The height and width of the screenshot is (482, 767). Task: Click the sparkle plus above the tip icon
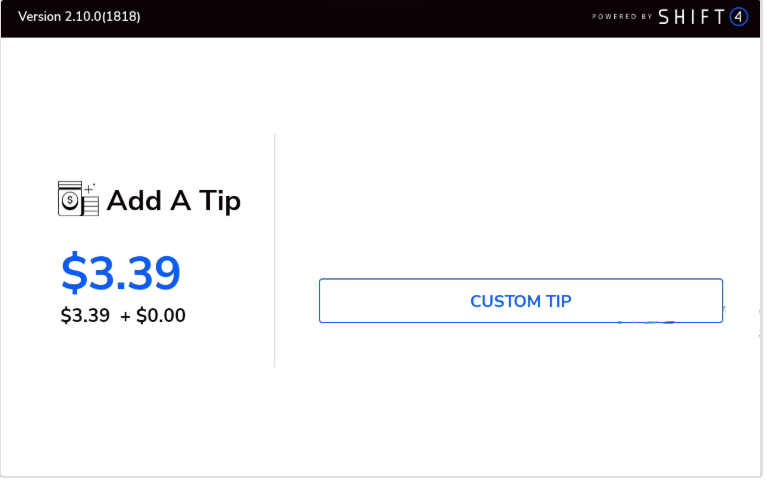89,187
